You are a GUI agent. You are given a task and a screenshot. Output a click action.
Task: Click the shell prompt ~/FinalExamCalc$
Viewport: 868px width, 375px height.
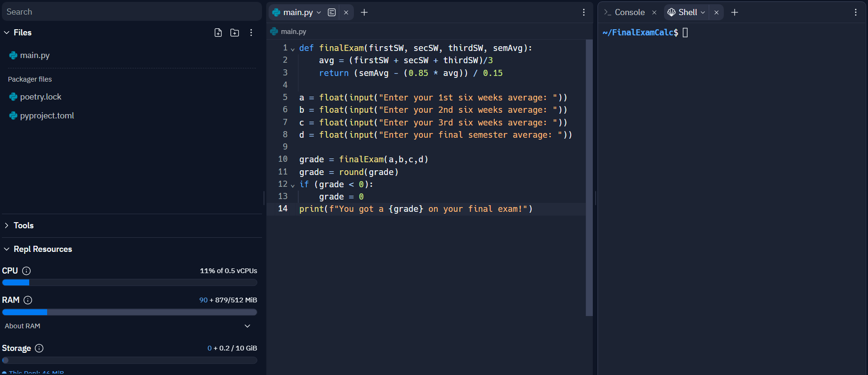(x=640, y=33)
